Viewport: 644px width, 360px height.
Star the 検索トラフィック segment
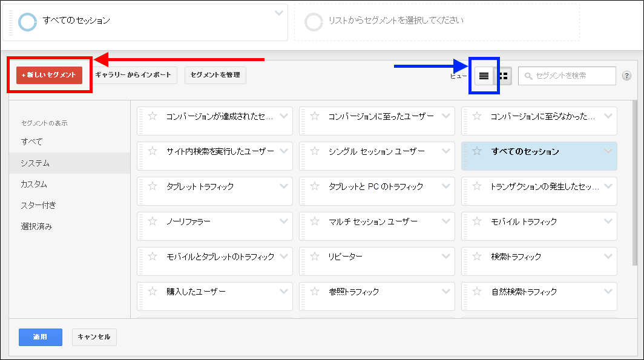click(477, 257)
